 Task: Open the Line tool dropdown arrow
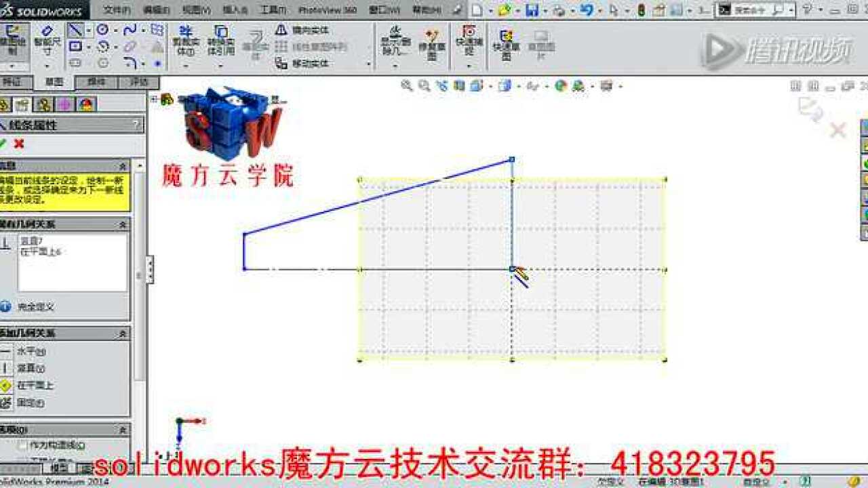coord(88,30)
